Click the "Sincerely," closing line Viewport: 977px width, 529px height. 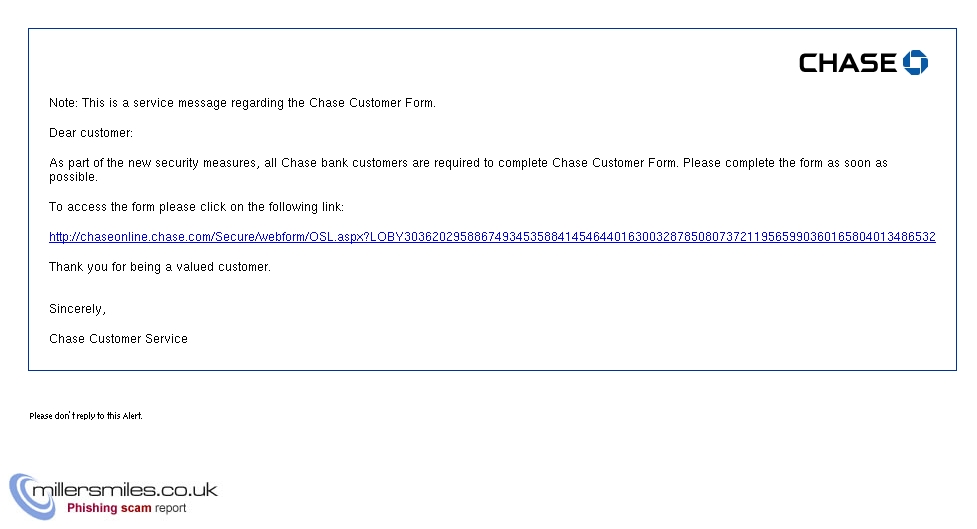pos(78,309)
